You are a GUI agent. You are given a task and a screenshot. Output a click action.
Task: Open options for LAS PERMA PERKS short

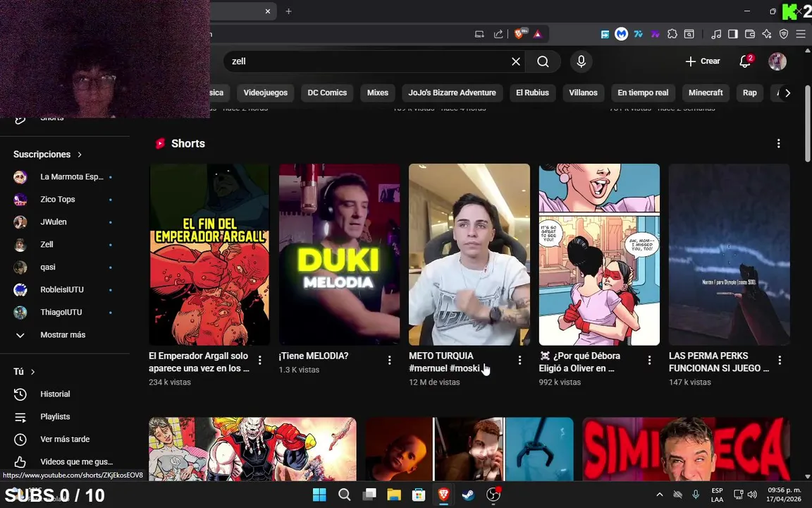coord(780,360)
